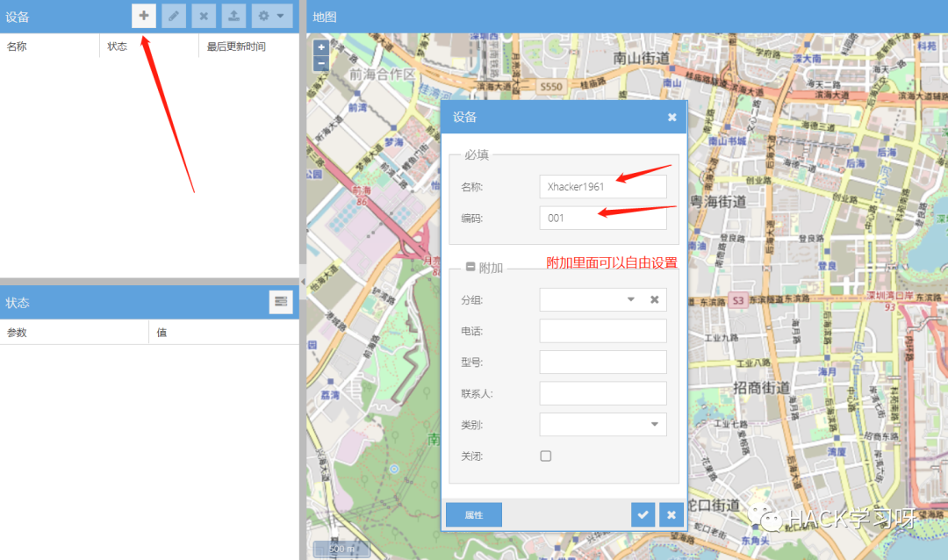The image size is (948, 560).
Task: Click the edit pencil icon in device toolbar
Action: [173, 16]
